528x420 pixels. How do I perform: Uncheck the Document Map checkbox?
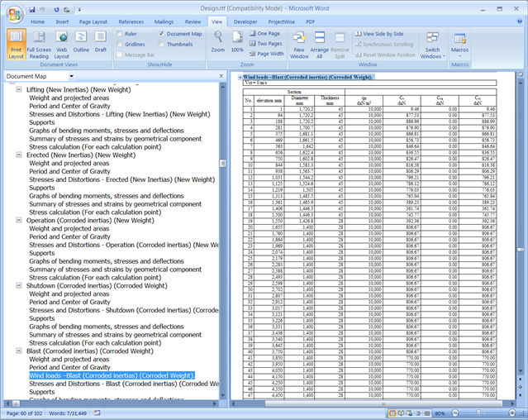click(161, 34)
